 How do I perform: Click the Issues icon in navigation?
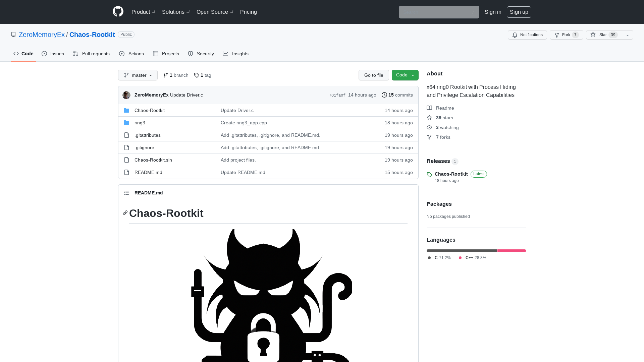tap(44, 54)
